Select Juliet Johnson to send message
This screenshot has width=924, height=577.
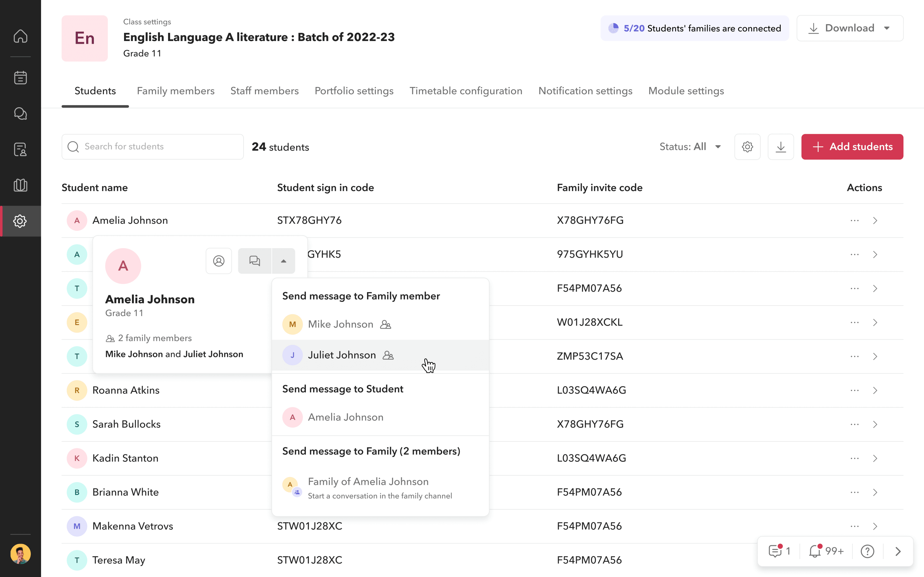coord(342,355)
